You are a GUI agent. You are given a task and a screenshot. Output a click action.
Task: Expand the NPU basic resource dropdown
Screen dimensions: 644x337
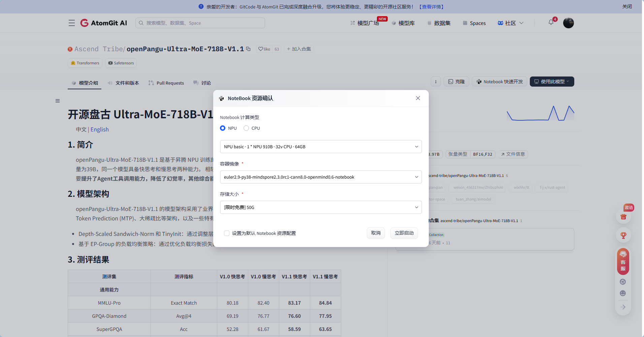(x=321, y=147)
